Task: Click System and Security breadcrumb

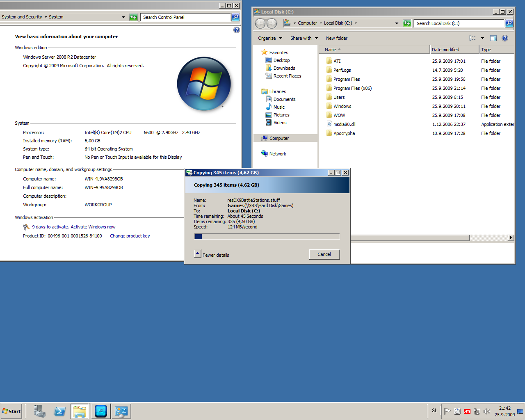Action: coord(22,17)
